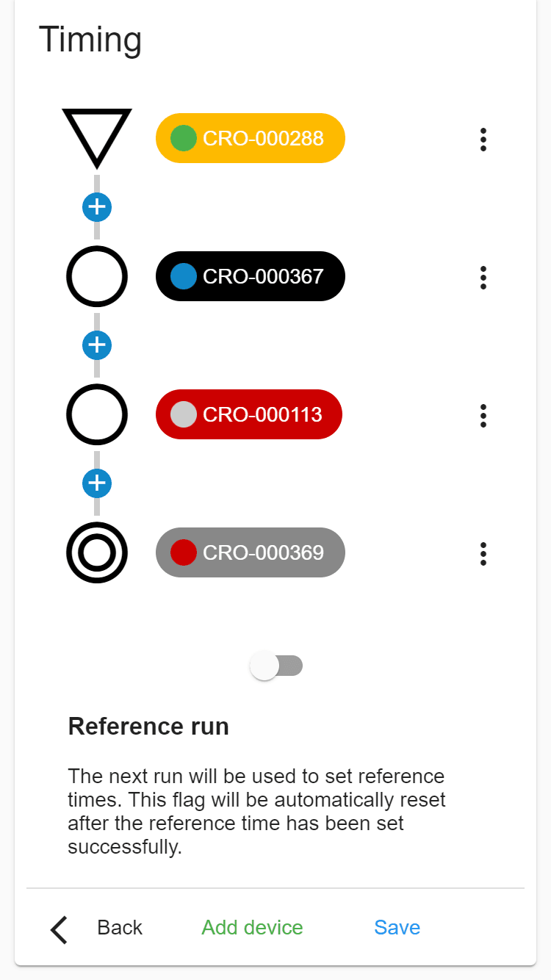Viewport: 551px width, 980px height.
Task: Click plus icon above the finish device
Action: (x=97, y=483)
